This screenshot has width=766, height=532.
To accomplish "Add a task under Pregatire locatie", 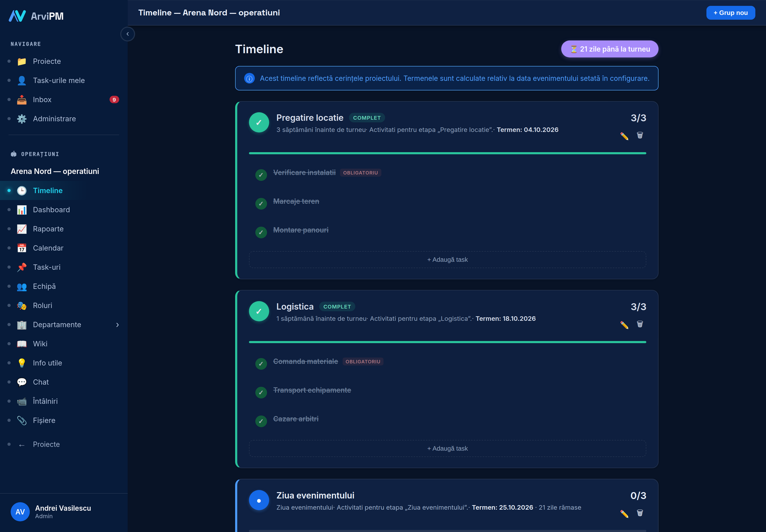I will tap(447, 260).
